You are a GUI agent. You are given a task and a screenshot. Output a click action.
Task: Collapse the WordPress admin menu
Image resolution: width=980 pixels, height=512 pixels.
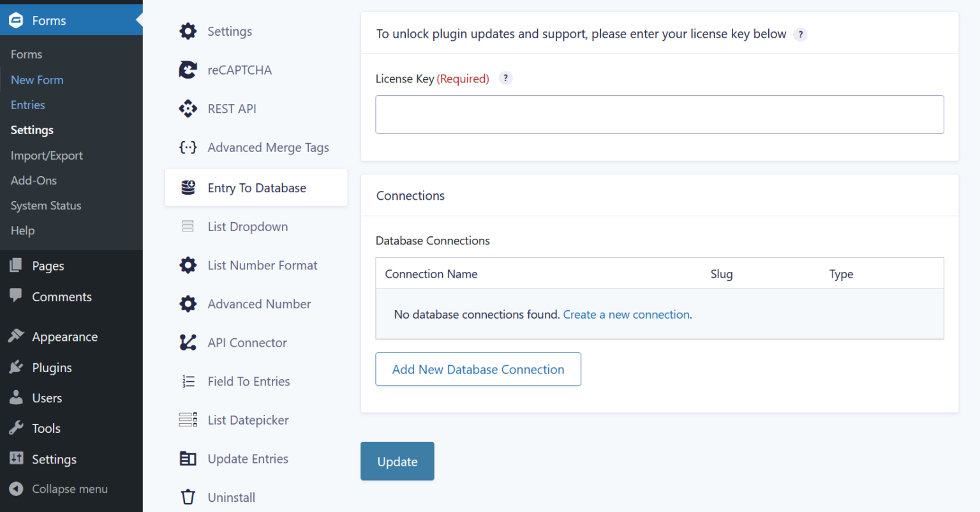pos(57,488)
